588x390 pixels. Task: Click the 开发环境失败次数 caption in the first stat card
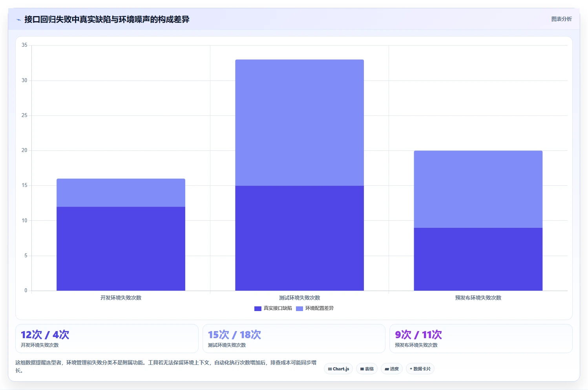(40, 345)
